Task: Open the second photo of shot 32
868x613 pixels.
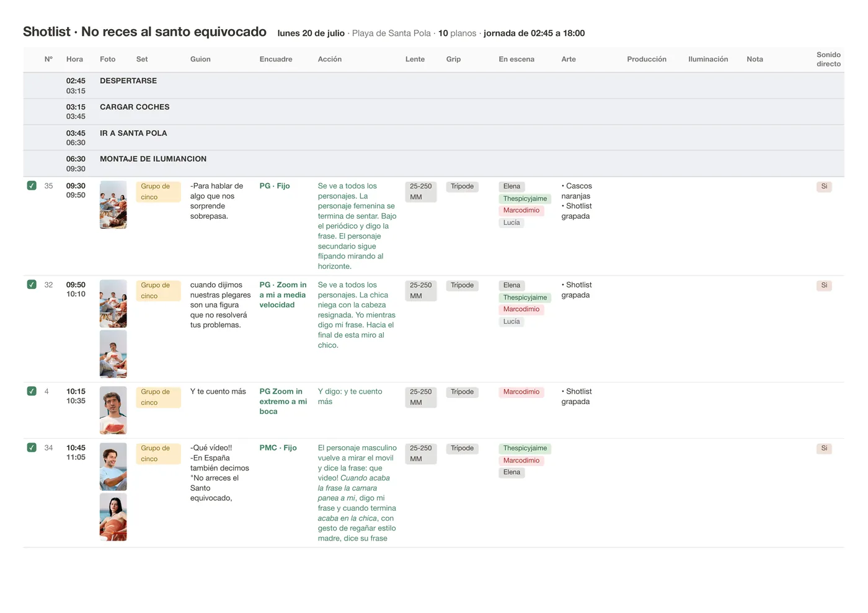Action: click(x=113, y=354)
